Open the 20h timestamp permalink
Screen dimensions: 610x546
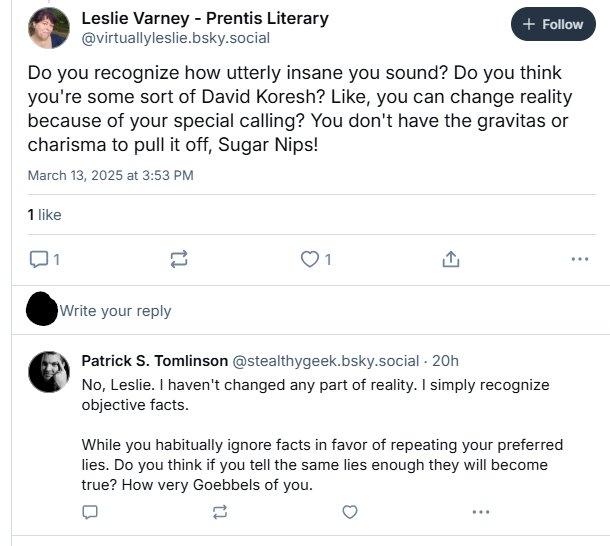coord(445,361)
